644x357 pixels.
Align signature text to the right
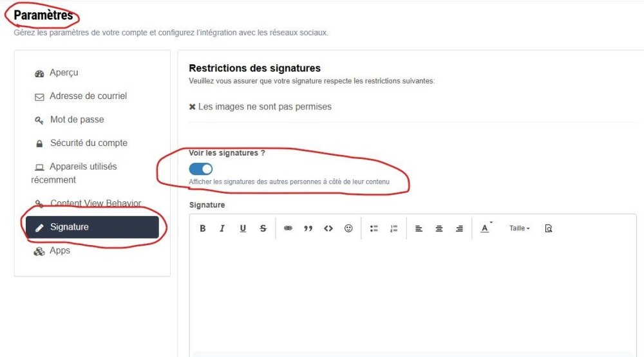pyautogui.click(x=459, y=228)
